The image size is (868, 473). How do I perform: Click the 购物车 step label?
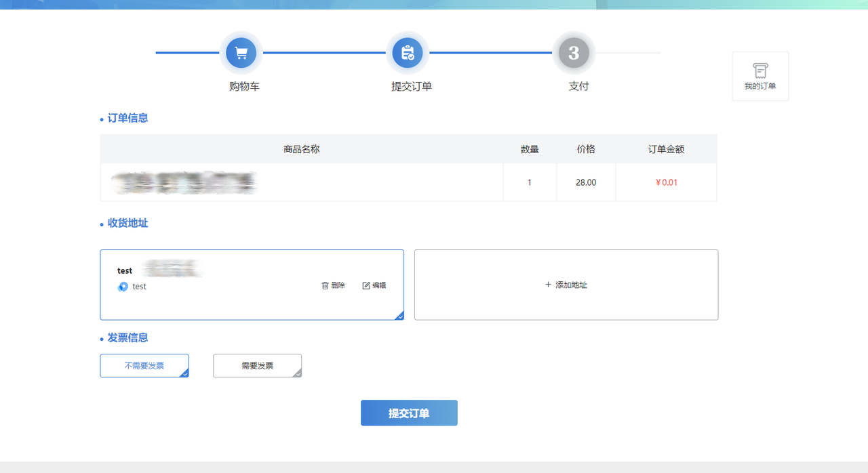pyautogui.click(x=244, y=87)
